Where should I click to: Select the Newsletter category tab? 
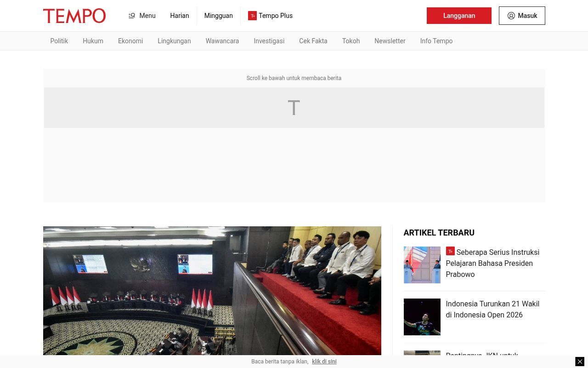click(390, 41)
